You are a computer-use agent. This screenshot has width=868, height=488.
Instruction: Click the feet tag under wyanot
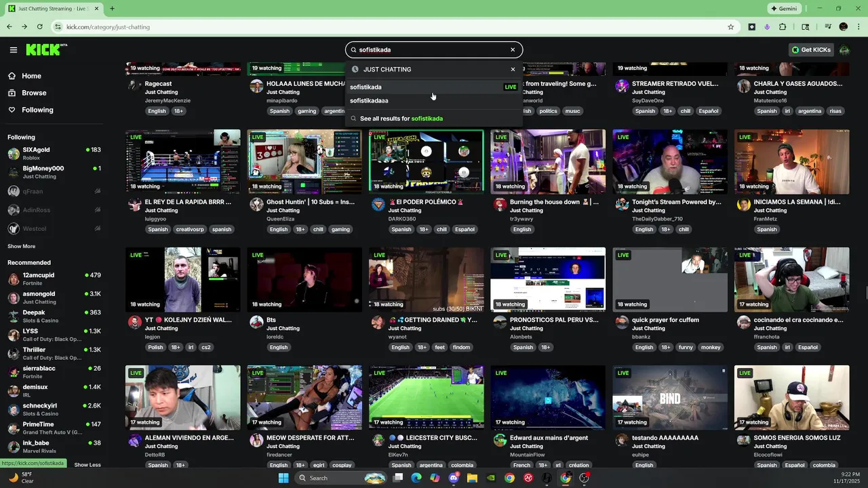(439, 347)
